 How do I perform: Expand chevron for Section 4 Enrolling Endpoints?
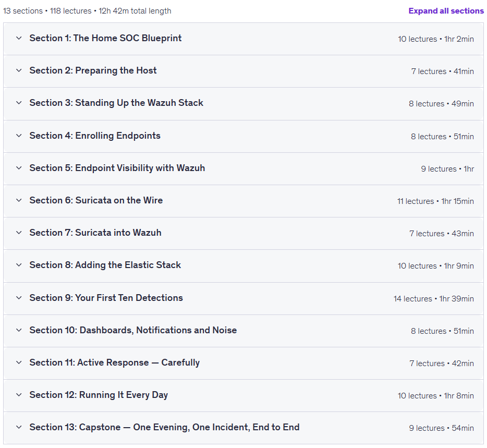click(19, 136)
